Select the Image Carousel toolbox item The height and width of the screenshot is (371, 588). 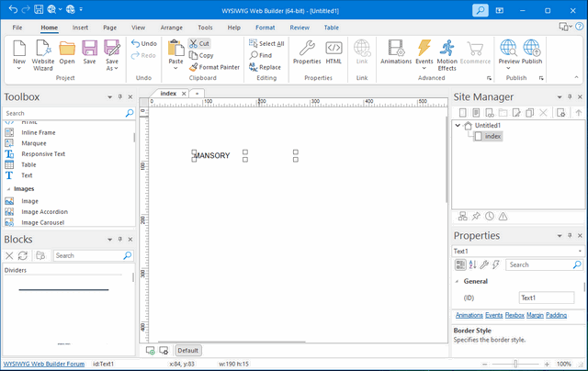tap(44, 222)
